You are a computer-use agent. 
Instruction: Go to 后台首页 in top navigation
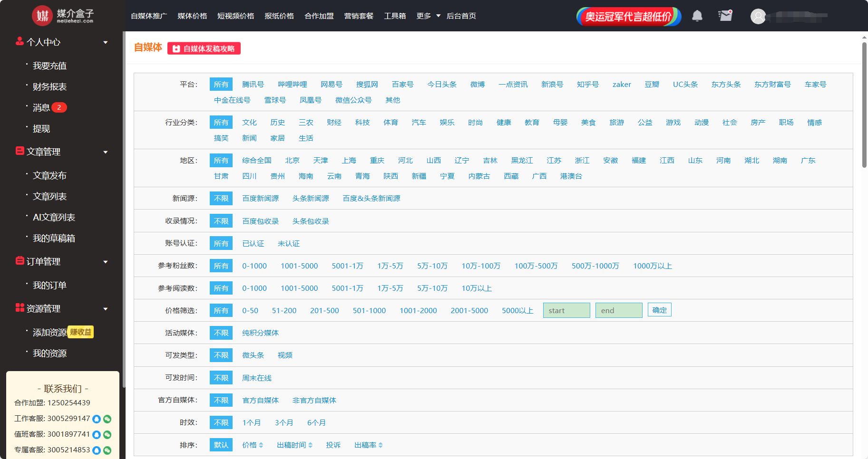tap(461, 16)
